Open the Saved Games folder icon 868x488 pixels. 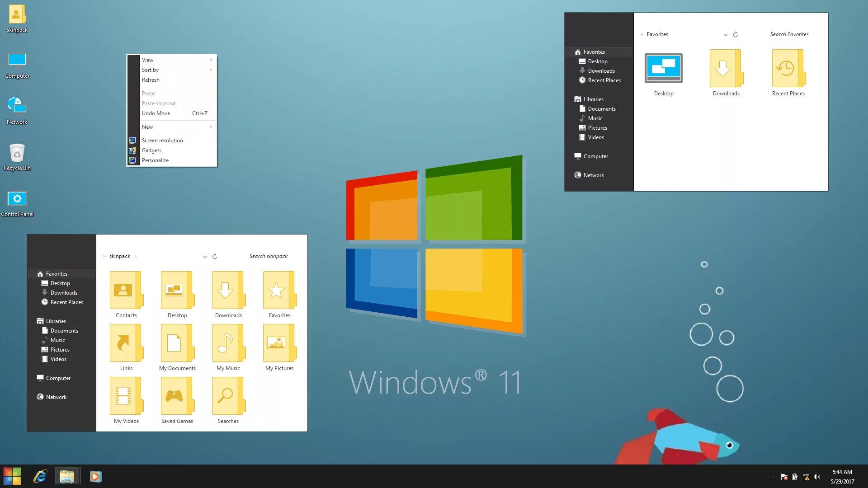[177, 396]
